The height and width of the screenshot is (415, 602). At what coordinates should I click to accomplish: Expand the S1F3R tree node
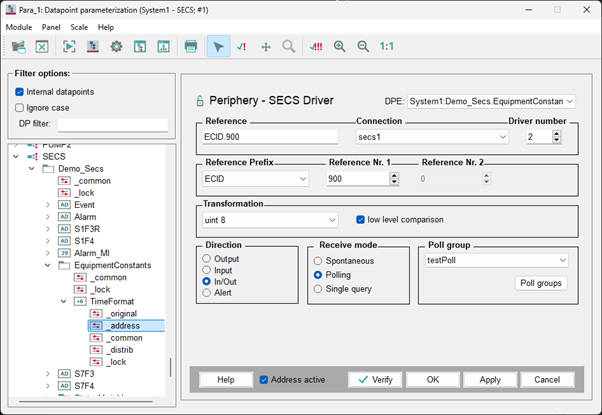point(47,229)
